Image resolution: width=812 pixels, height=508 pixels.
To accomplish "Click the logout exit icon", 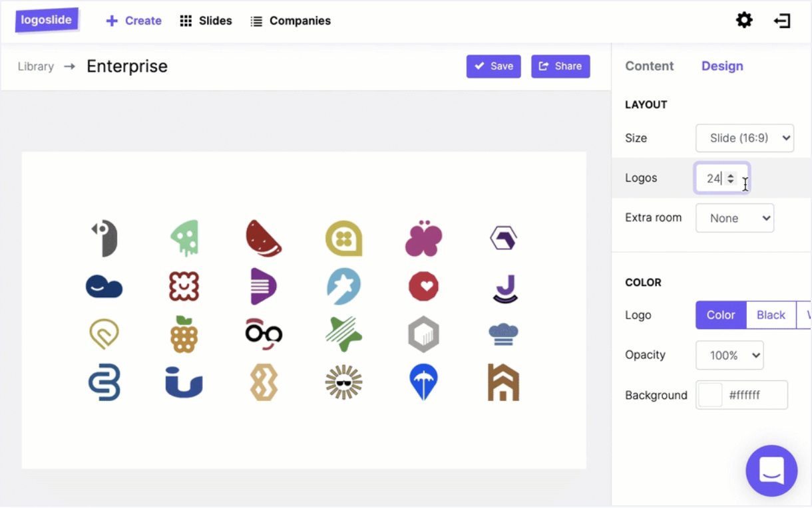I will (782, 21).
